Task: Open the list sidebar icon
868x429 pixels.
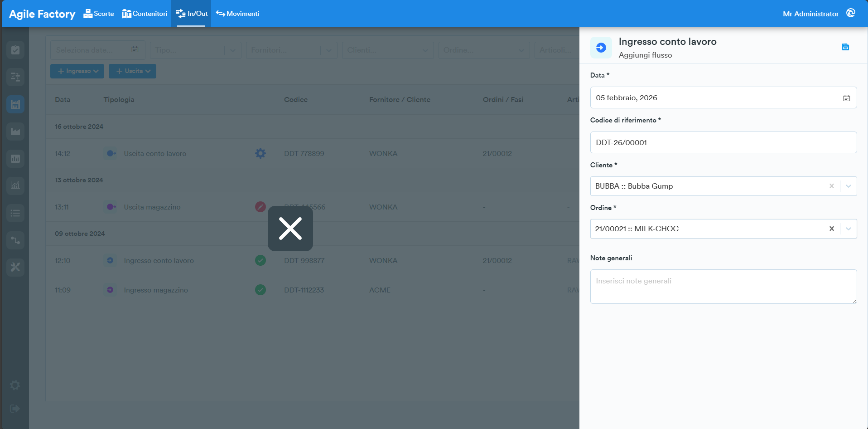Action: pos(15,213)
